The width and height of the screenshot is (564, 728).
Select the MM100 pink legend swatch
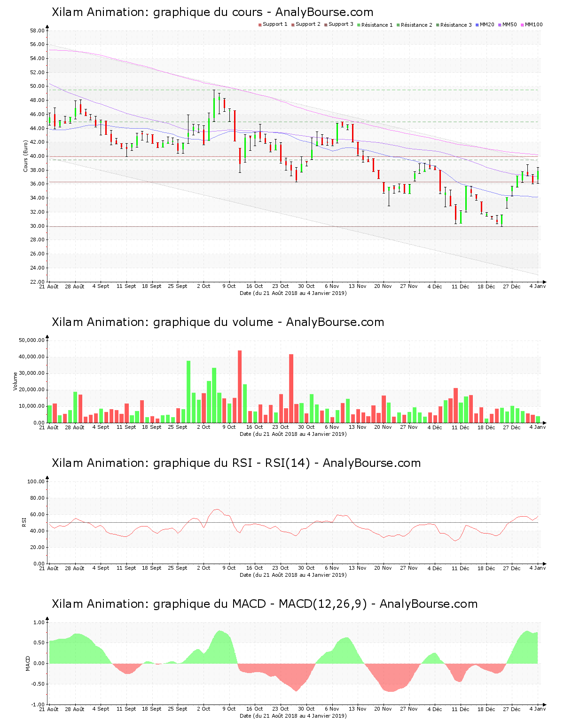(x=523, y=24)
